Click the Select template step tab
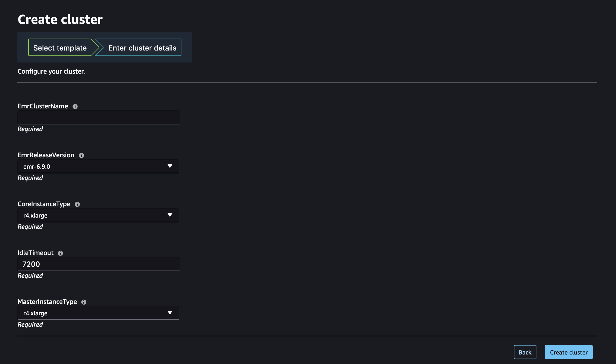Image resolution: width=616 pixels, height=364 pixels. point(60,47)
